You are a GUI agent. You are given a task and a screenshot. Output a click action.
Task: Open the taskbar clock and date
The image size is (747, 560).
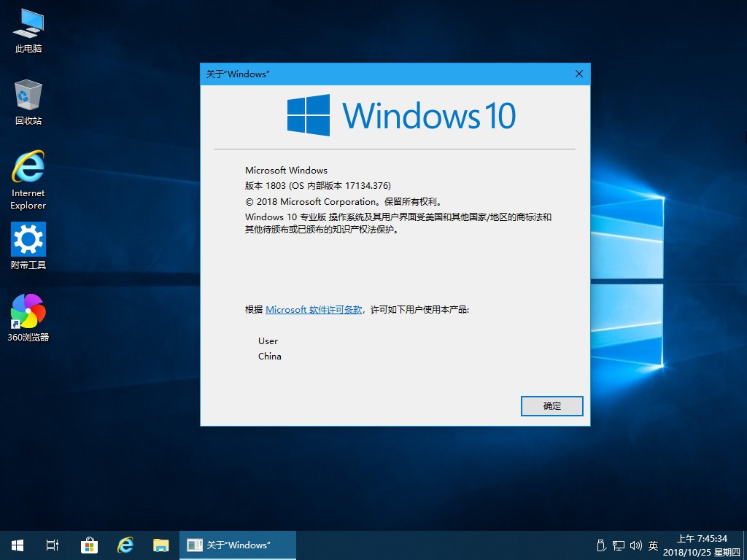click(702, 545)
